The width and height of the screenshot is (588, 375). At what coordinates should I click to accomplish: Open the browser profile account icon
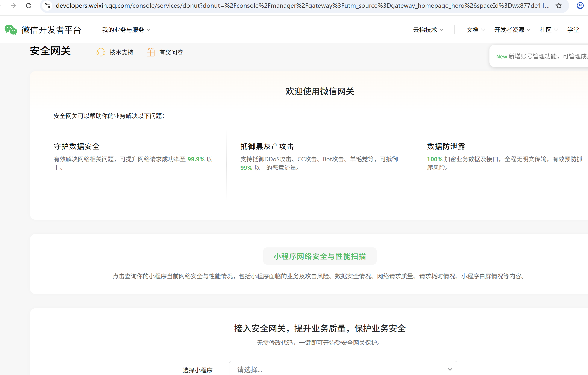[x=580, y=5]
